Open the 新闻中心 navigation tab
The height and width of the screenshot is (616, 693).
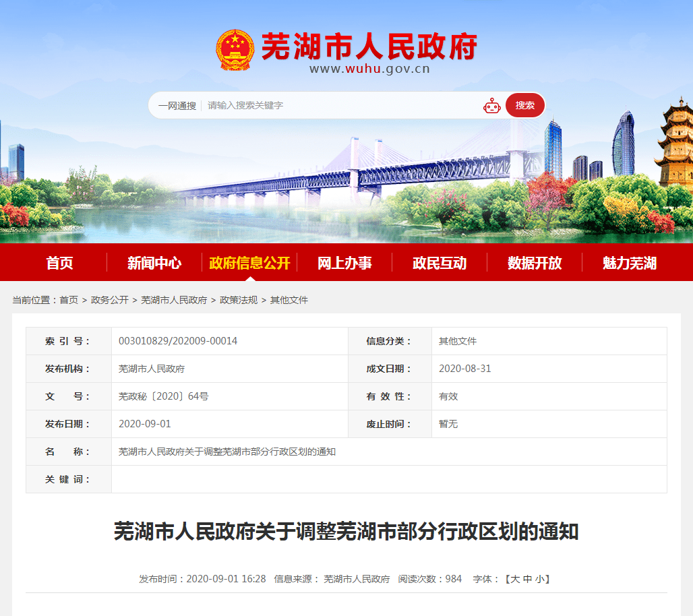(x=154, y=263)
